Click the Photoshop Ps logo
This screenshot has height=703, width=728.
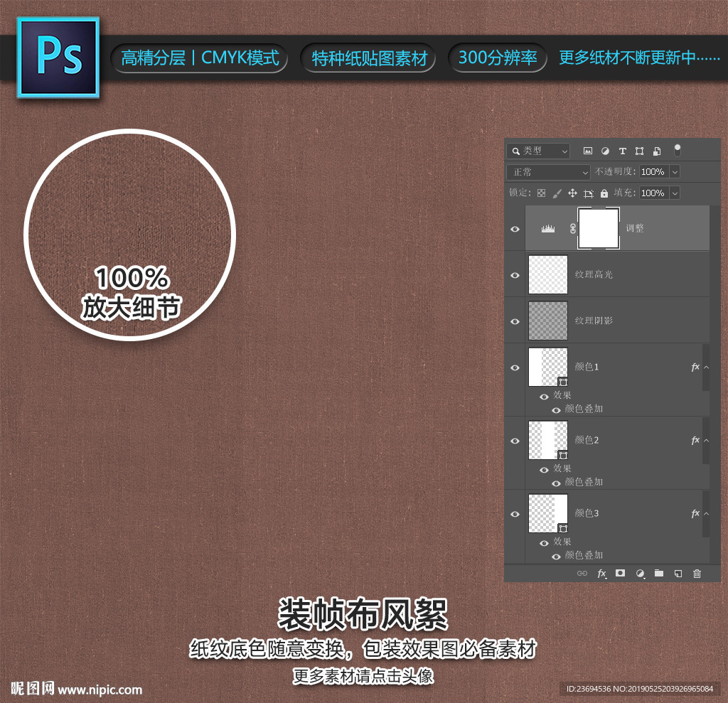(58, 58)
